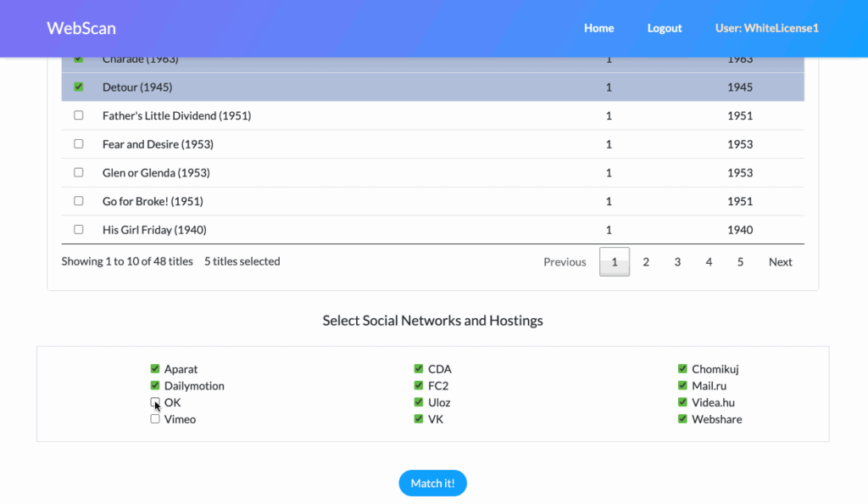Click the Detour (1945) title text
This screenshot has height=504, width=868.
tap(137, 87)
